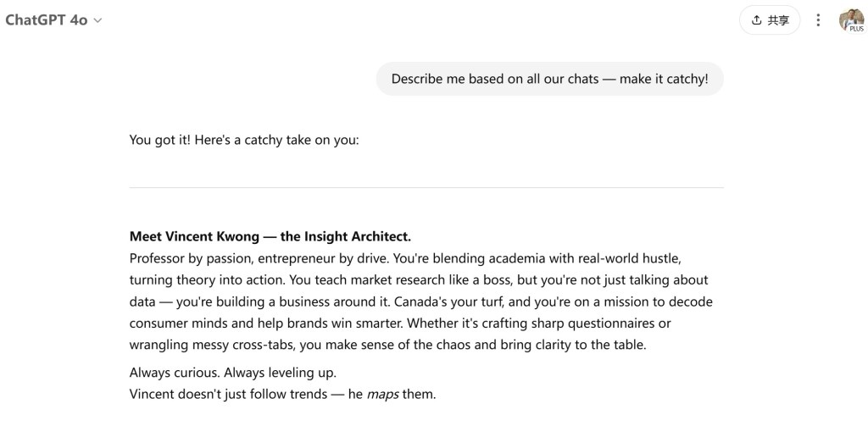Click 'make it catchy!' in the prompt

pyautogui.click(x=664, y=79)
